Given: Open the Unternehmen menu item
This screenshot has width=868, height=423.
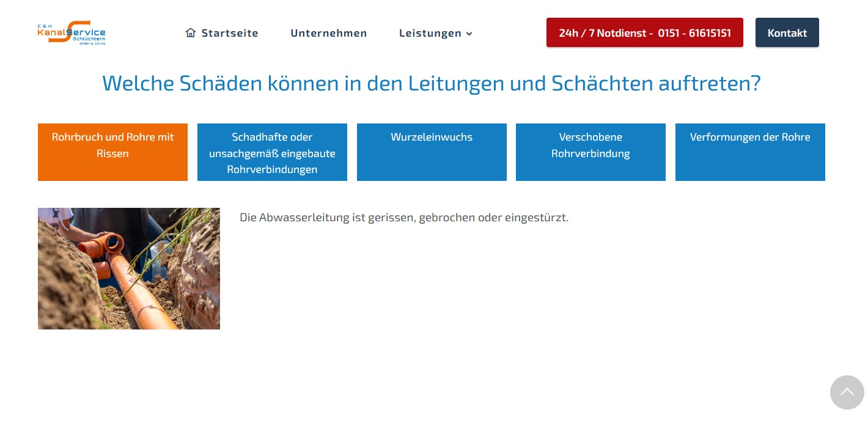Looking at the screenshot, I should 328,33.
